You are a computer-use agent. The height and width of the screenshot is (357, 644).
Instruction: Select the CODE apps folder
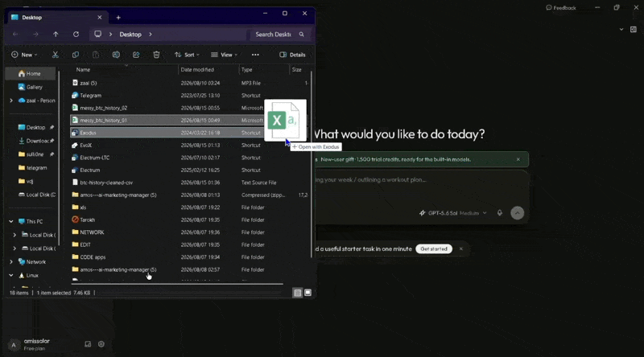pos(93,257)
